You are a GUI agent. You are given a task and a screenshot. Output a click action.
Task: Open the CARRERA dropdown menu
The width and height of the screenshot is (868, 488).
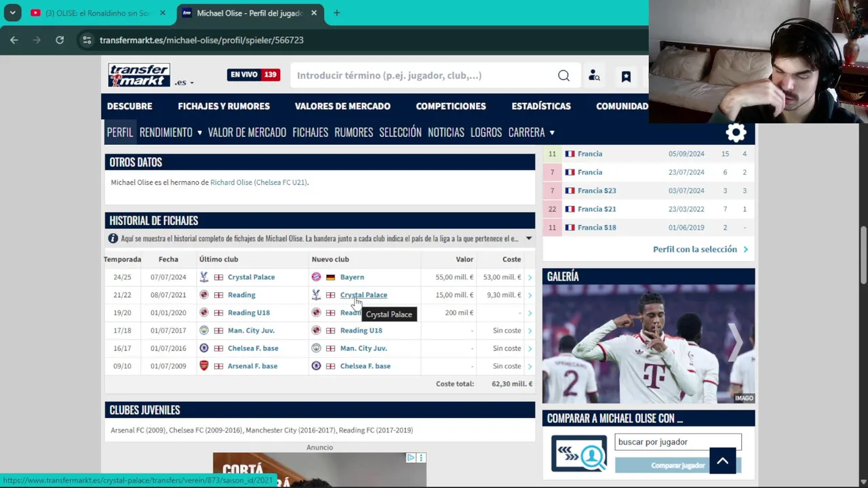tap(532, 132)
